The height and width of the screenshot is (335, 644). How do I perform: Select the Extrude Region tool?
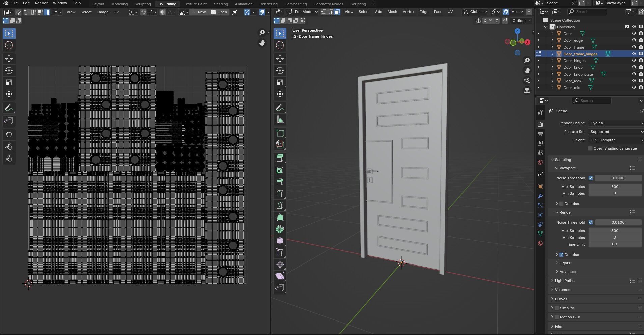pyautogui.click(x=280, y=158)
